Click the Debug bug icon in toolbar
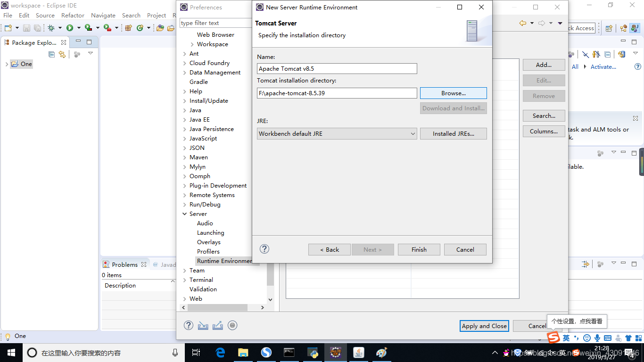 51,28
